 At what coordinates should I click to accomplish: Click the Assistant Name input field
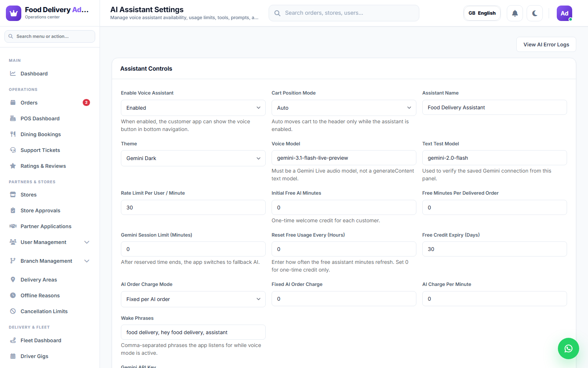pyautogui.click(x=495, y=107)
